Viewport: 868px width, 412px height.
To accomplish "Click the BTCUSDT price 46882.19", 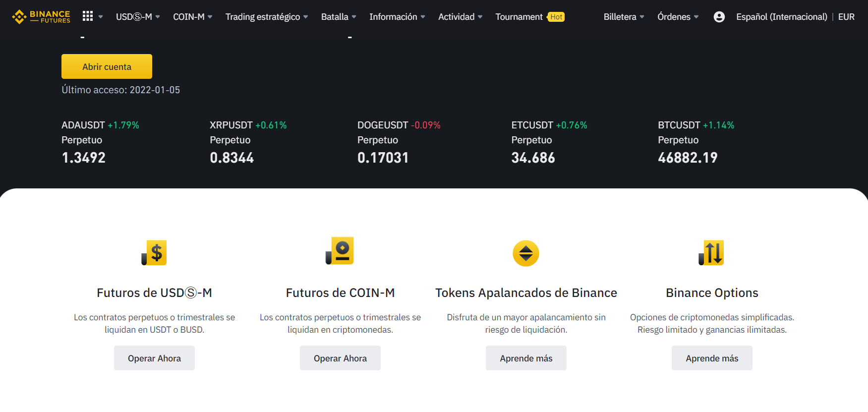I will click(688, 158).
